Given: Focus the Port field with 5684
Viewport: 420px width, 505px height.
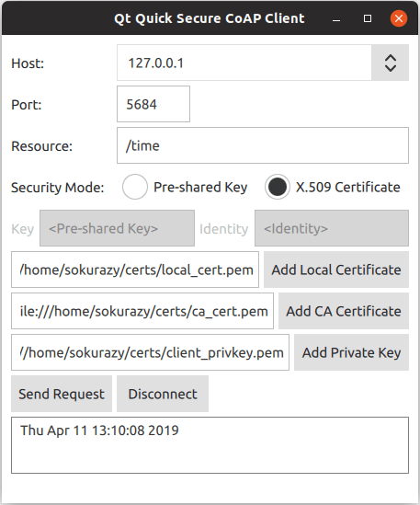Looking at the screenshot, I should point(153,104).
